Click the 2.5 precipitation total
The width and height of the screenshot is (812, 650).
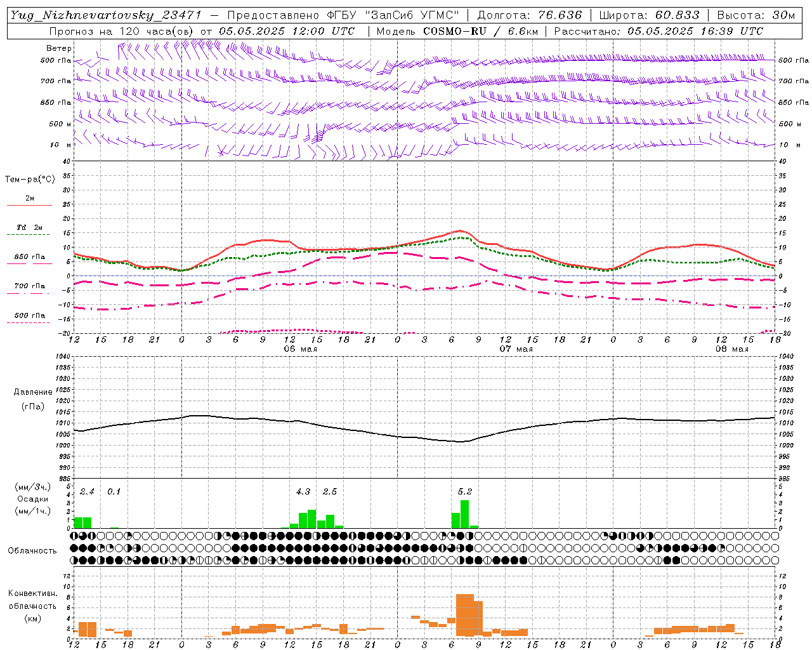click(x=330, y=491)
